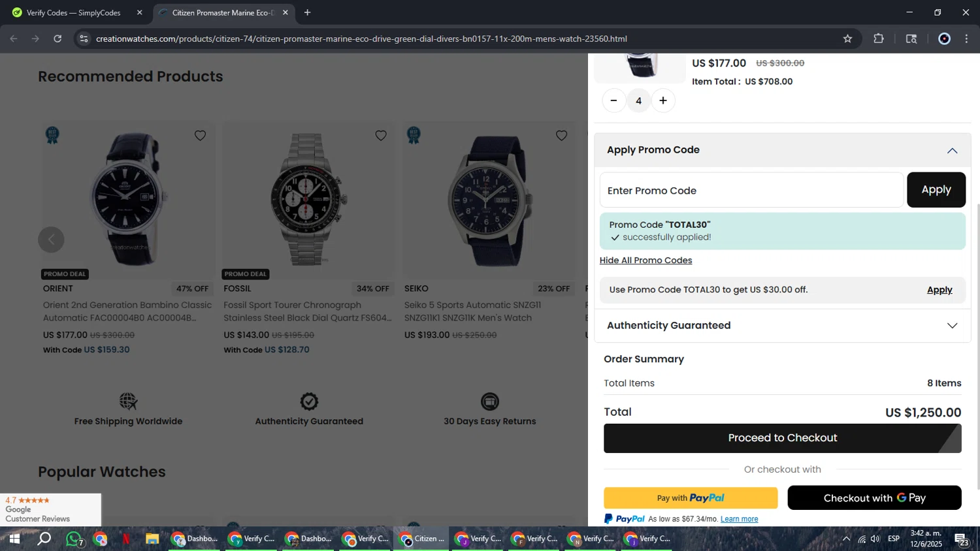Show hidden system tray icons
The width and height of the screenshot is (980, 551).
(846, 539)
